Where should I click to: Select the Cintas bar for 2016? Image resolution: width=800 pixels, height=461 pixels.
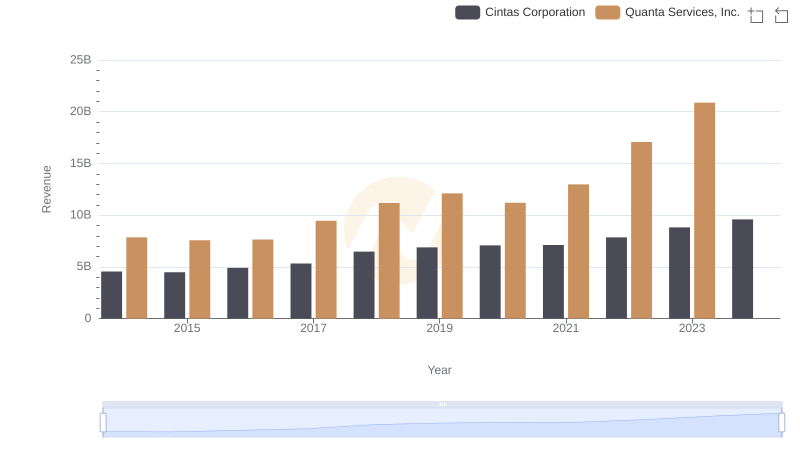238,293
